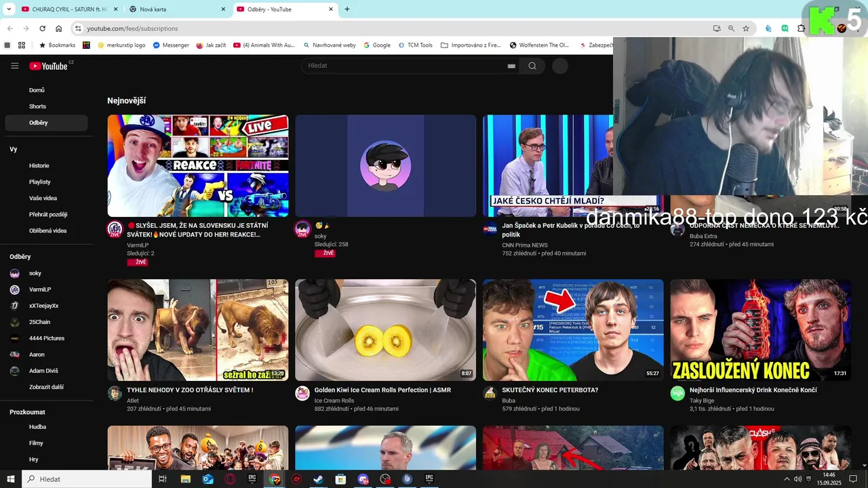868x488 pixels.
Task: Click the magnifier search button on YouTube
Action: coord(532,66)
